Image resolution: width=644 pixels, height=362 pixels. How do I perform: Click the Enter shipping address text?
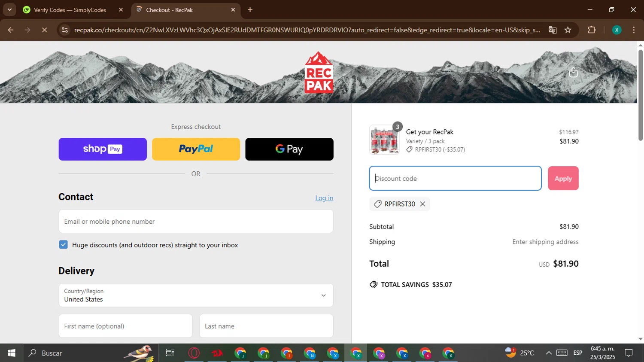pyautogui.click(x=545, y=242)
